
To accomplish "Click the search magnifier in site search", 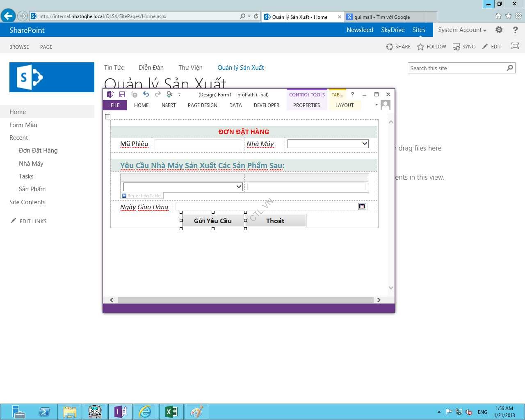I will click(x=510, y=68).
